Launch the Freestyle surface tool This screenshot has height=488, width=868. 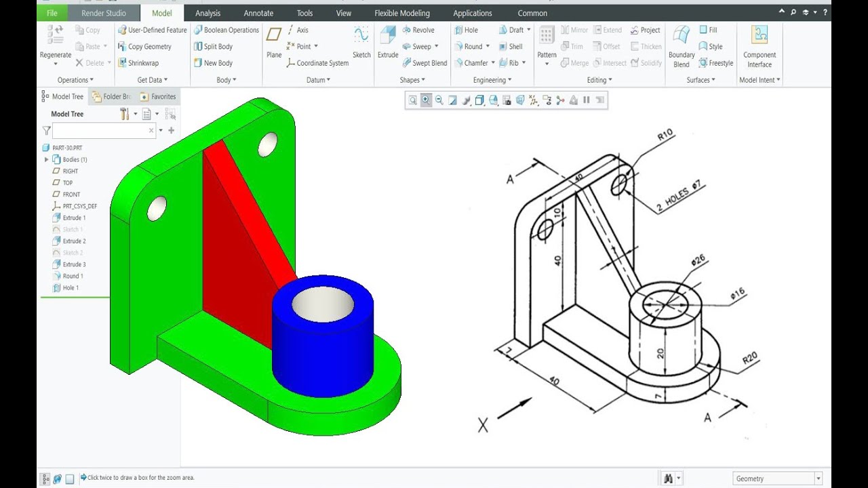716,63
